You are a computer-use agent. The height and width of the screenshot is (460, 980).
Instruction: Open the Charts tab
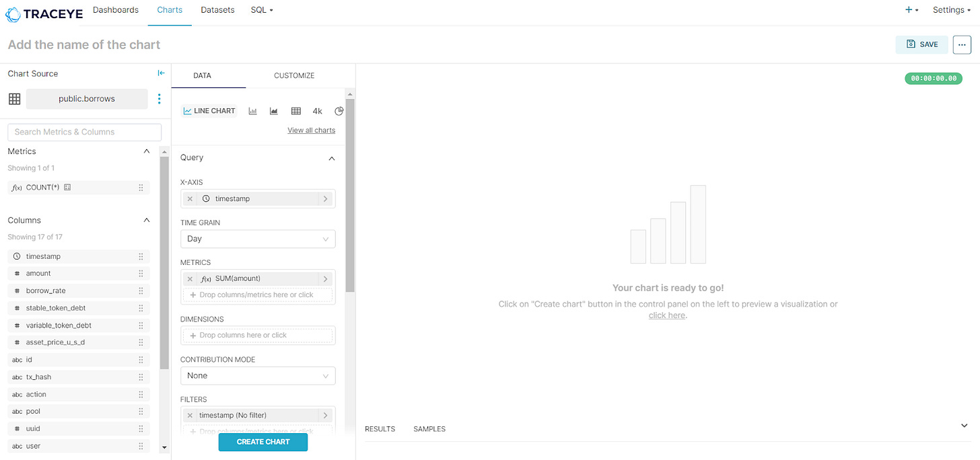pyautogui.click(x=170, y=10)
